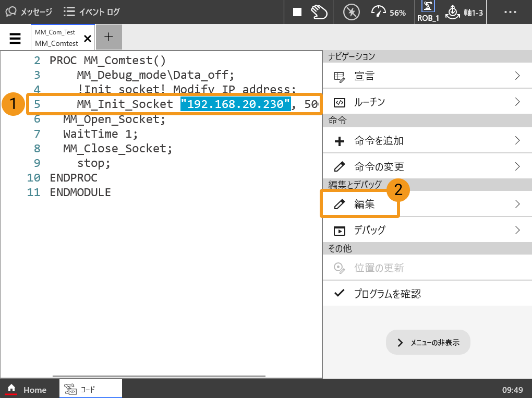Click the horizontal scrollbar under the code
532x398 pixels.
click(159, 376)
